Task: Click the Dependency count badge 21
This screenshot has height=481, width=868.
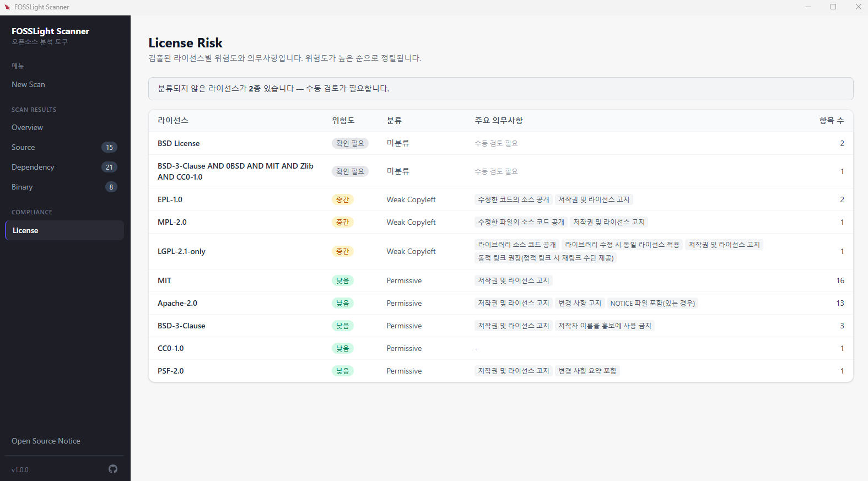Action: coord(109,167)
